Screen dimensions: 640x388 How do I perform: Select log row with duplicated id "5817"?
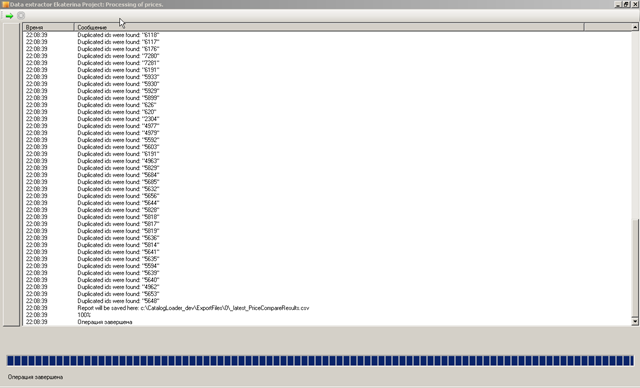[327, 224]
